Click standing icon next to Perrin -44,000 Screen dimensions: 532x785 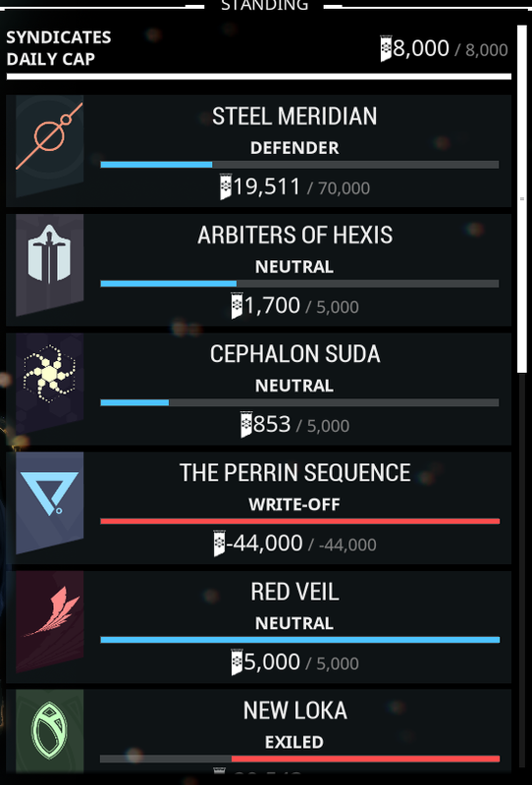[x=220, y=544]
